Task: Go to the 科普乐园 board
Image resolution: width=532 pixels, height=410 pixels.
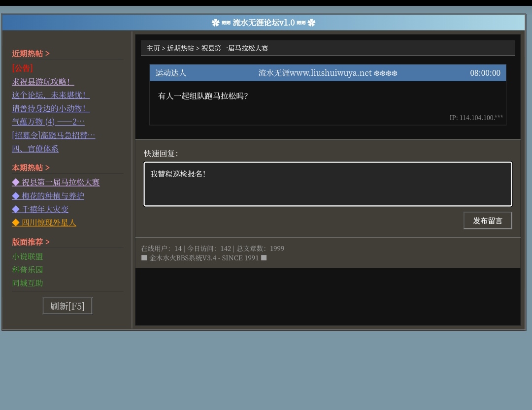Action: point(28,270)
